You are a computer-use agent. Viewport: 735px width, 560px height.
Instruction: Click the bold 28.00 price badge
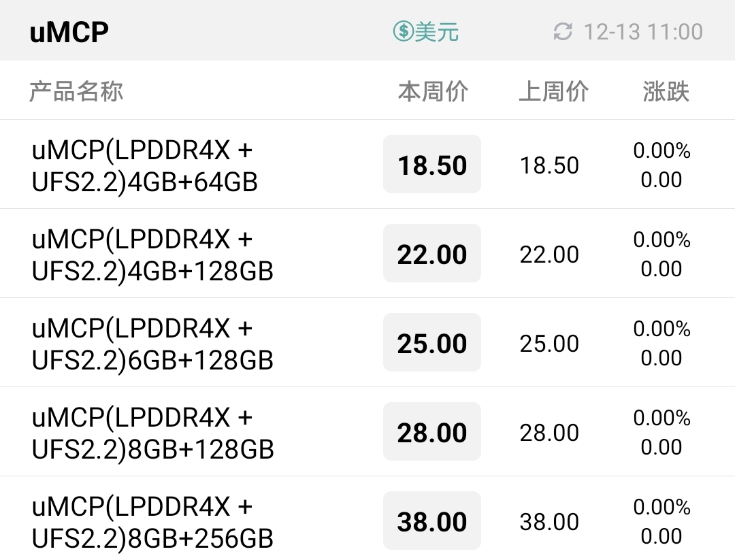coord(432,431)
